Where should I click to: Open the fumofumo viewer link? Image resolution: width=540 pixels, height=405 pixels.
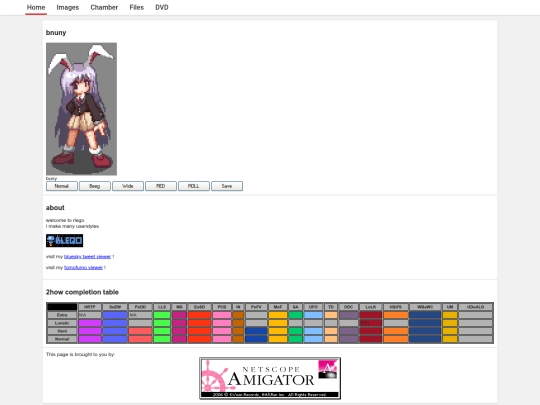83,268
